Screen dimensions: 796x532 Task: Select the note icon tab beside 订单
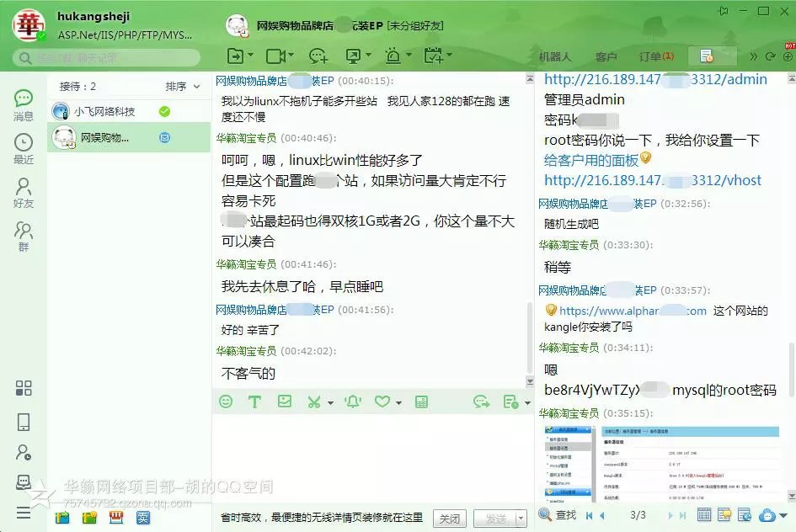(712, 56)
